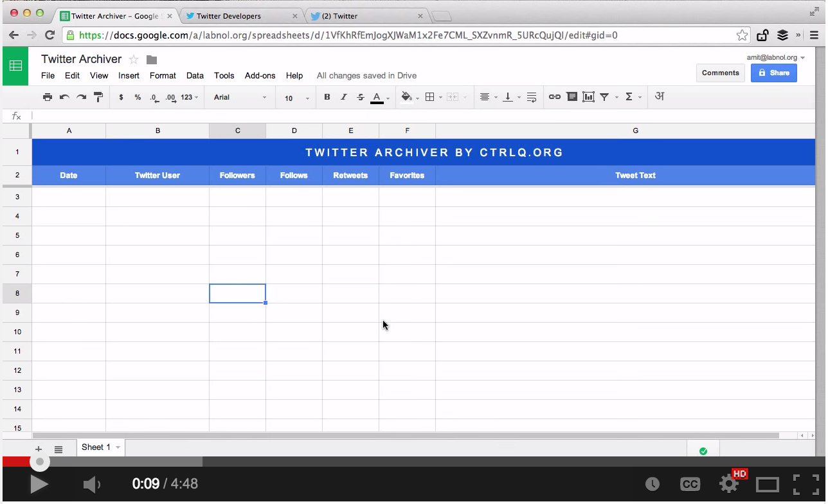Open the Add-ons menu
828x504 pixels.
[260, 75]
